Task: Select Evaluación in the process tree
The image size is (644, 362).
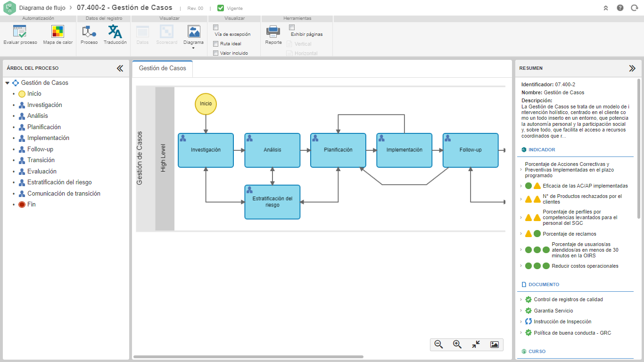Action: [x=41, y=172]
